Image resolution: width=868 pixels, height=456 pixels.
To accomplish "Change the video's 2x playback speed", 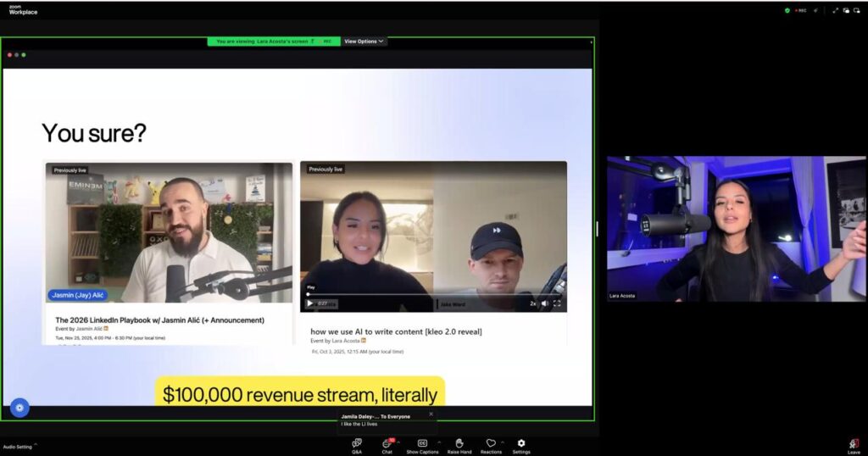I will click(533, 303).
